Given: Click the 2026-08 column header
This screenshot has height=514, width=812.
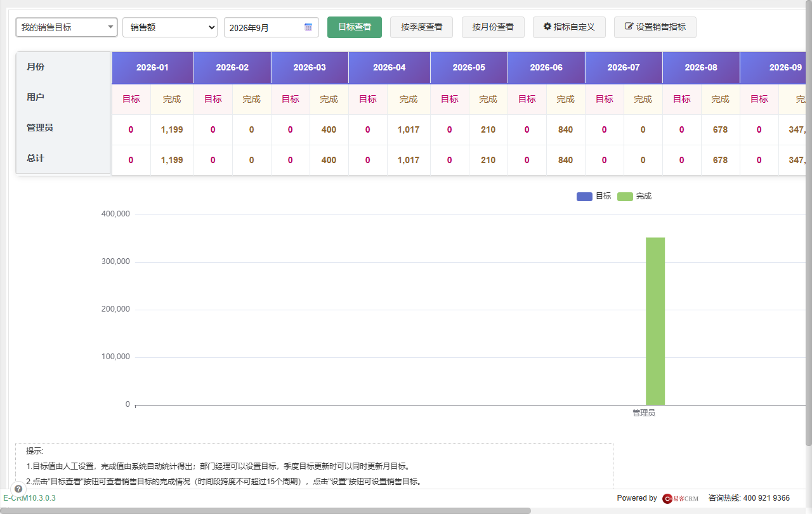Looking at the screenshot, I should click(x=701, y=67).
